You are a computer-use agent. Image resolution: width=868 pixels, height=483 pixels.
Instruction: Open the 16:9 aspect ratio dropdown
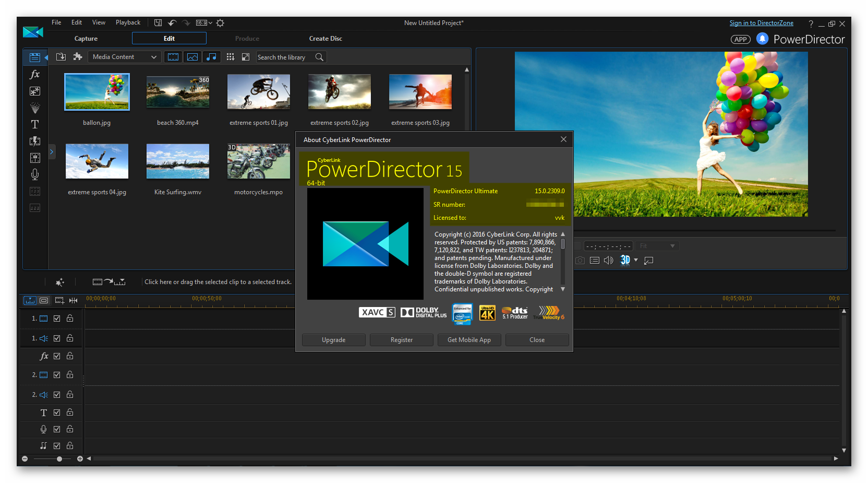(204, 23)
